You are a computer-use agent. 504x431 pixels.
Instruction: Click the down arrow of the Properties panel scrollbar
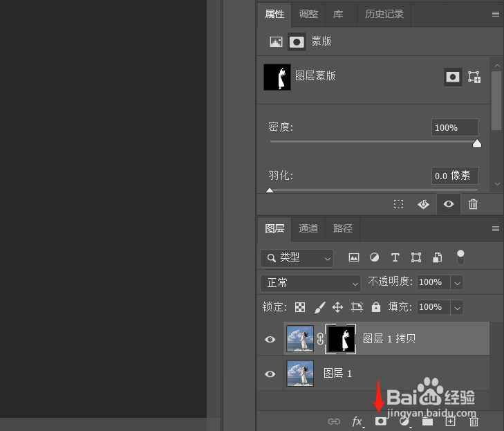(x=497, y=183)
